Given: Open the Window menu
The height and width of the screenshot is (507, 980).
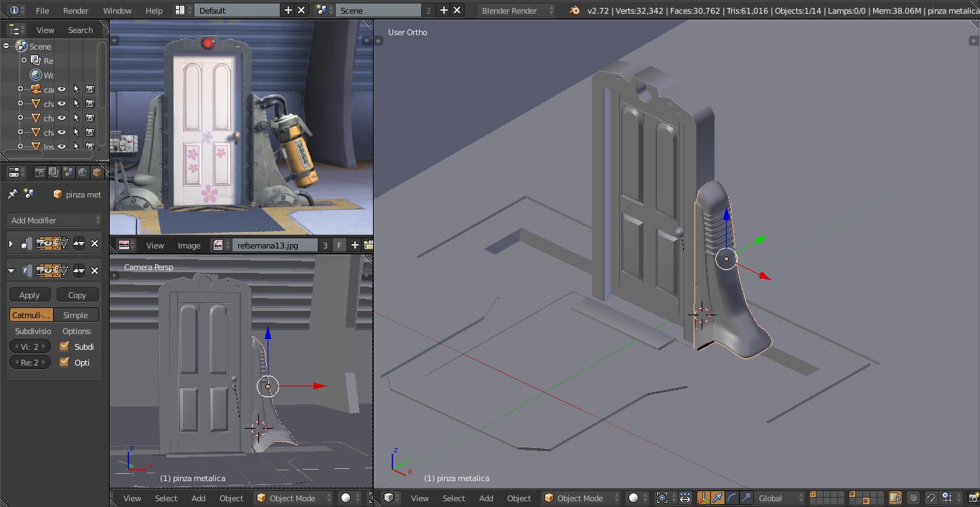Looking at the screenshot, I should click(x=118, y=11).
